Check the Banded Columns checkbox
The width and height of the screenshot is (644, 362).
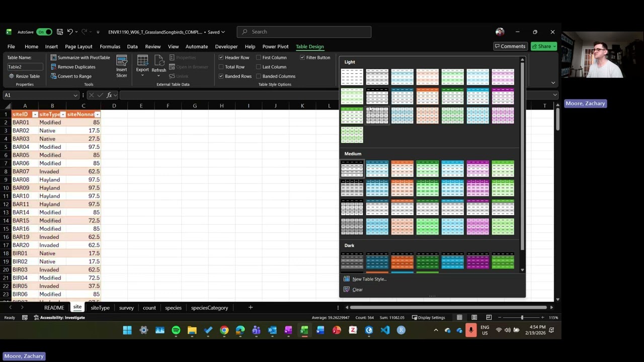pos(259,76)
